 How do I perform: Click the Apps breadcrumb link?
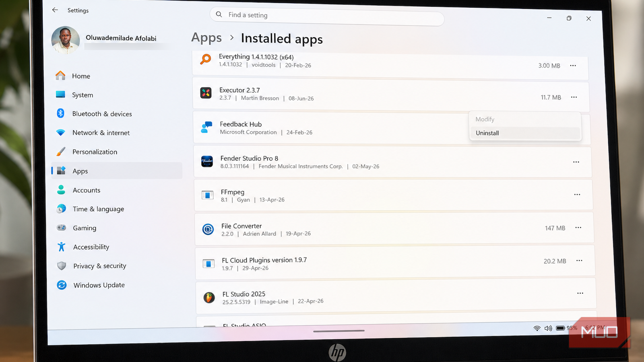click(x=206, y=37)
